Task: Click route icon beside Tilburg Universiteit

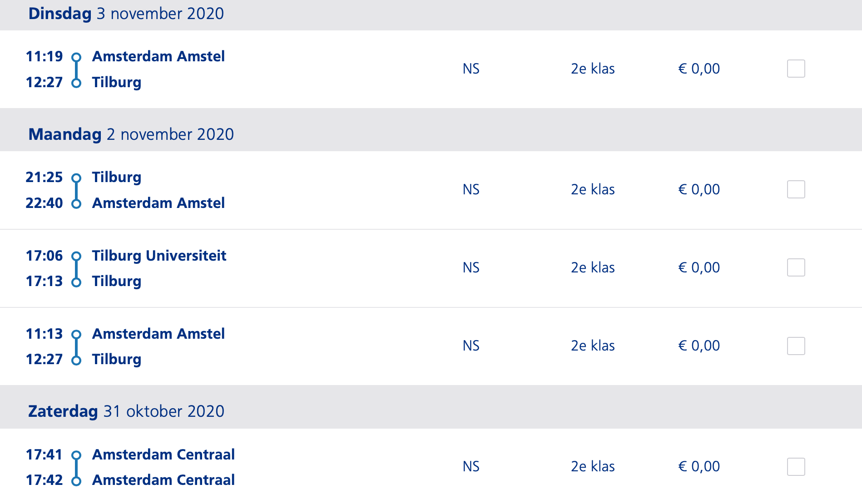Action: coord(76,269)
